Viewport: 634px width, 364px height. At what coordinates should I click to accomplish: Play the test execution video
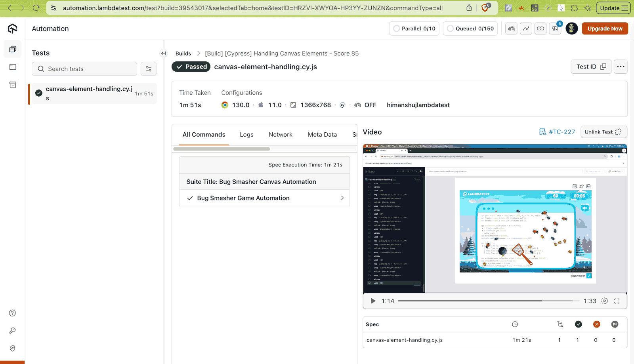click(x=372, y=301)
